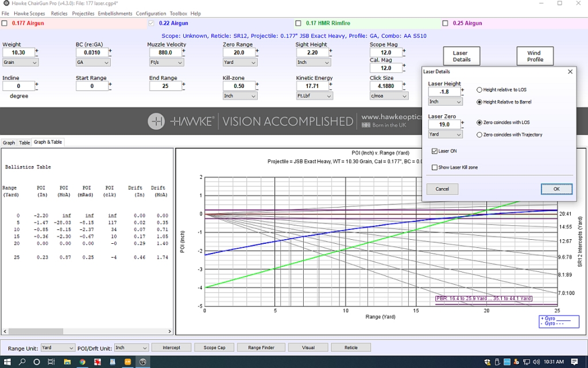Screen dimensions: 588x368
Task: Open the Click Size c/moa dropdown
Action: click(x=389, y=96)
